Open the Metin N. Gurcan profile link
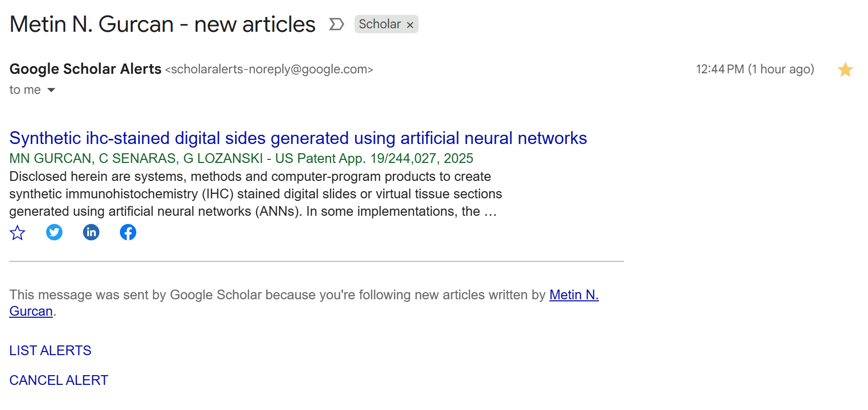868x410 pixels. click(573, 295)
